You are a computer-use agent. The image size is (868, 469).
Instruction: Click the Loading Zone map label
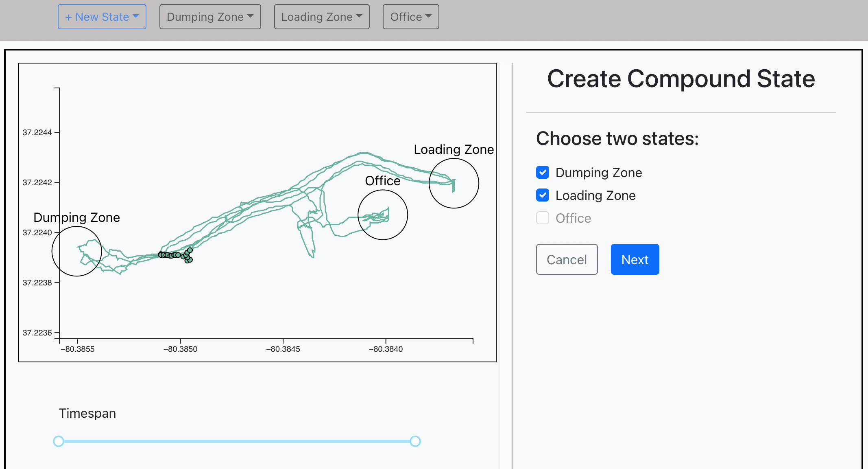coord(454,149)
